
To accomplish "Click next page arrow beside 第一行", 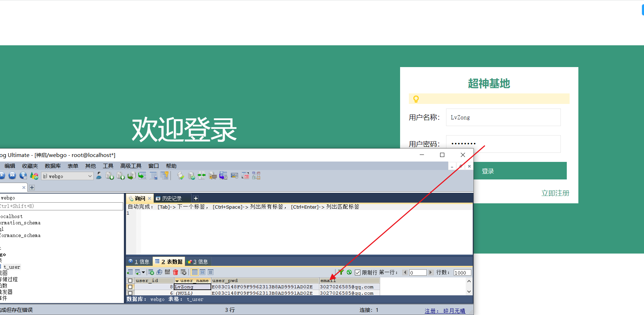I will (431, 273).
